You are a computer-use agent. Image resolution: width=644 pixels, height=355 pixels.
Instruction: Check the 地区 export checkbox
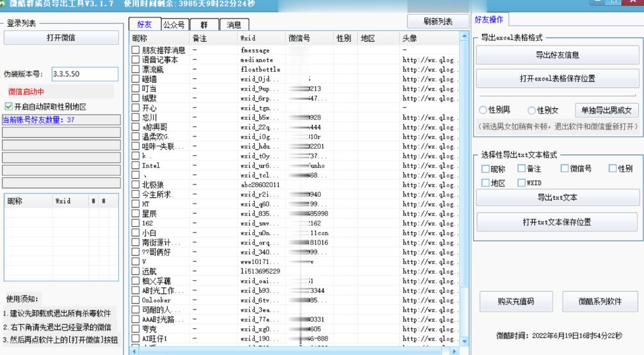tap(485, 183)
